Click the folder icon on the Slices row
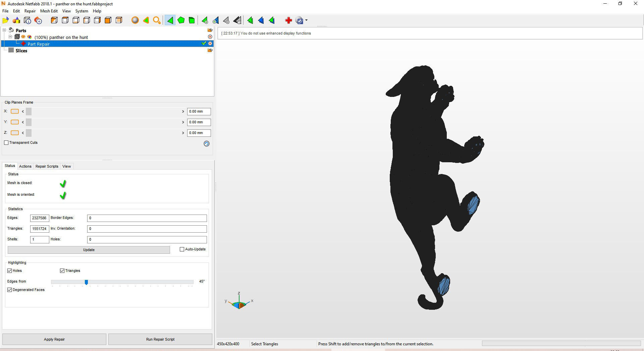644x351 pixels. pos(210,50)
